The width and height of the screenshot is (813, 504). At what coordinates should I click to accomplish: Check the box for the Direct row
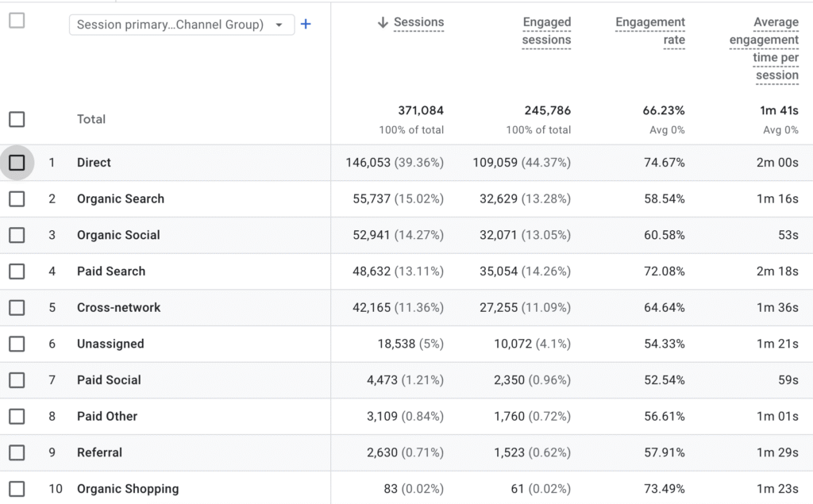coord(17,163)
